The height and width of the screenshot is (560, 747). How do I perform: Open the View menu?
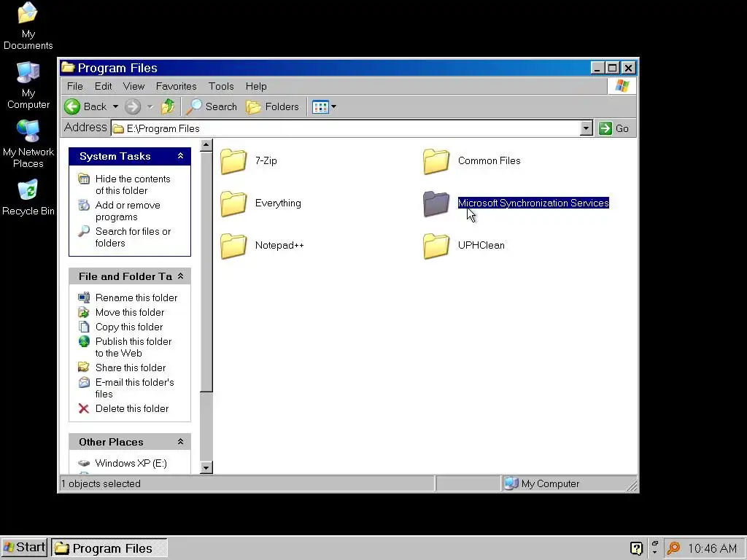(133, 86)
